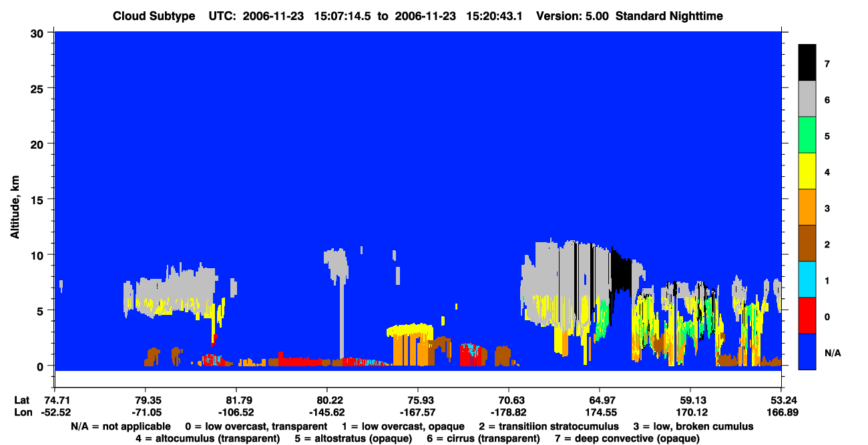Select latitude value 64.97

pyautogui.click(x=600, y=400)
